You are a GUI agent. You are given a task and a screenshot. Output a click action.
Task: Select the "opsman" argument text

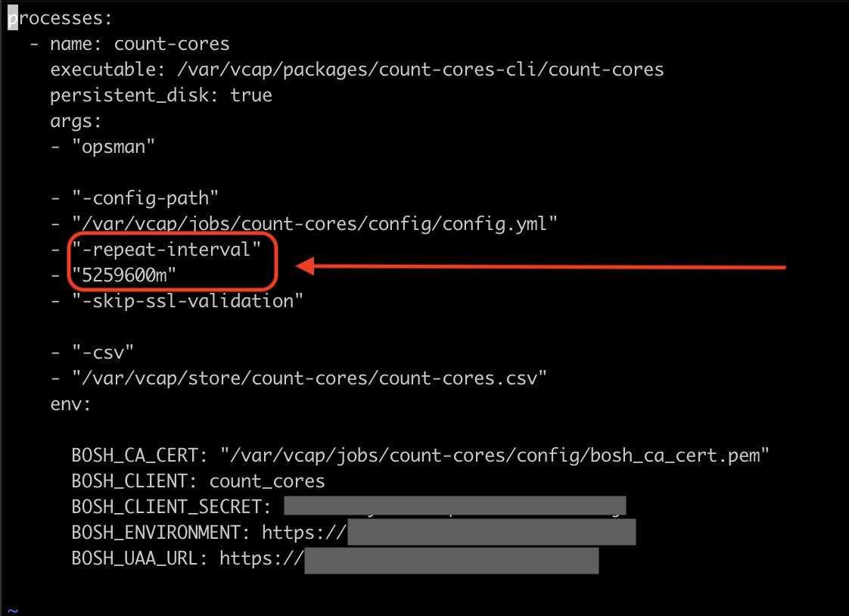114,147
